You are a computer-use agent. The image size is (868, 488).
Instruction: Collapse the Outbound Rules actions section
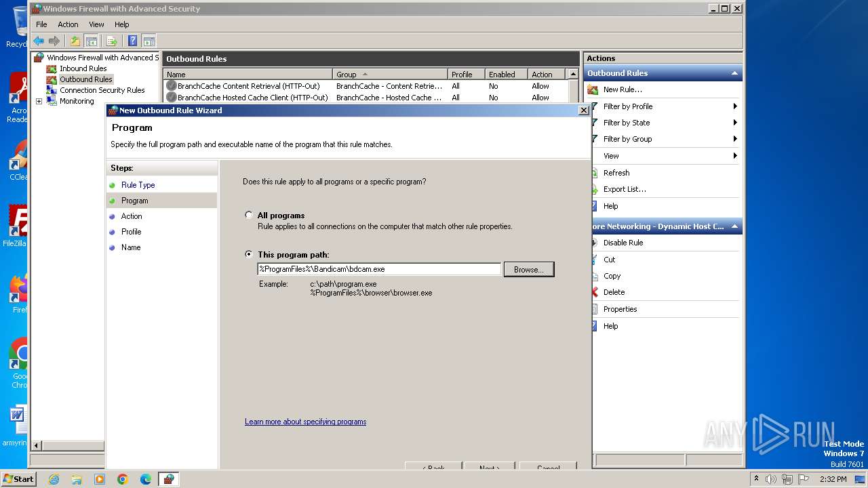734,73
